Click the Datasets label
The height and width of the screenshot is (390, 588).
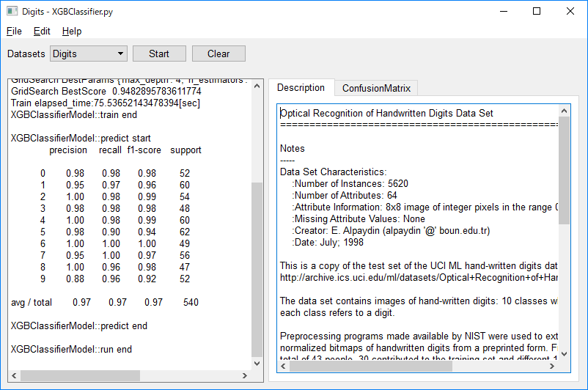[26, 54]
